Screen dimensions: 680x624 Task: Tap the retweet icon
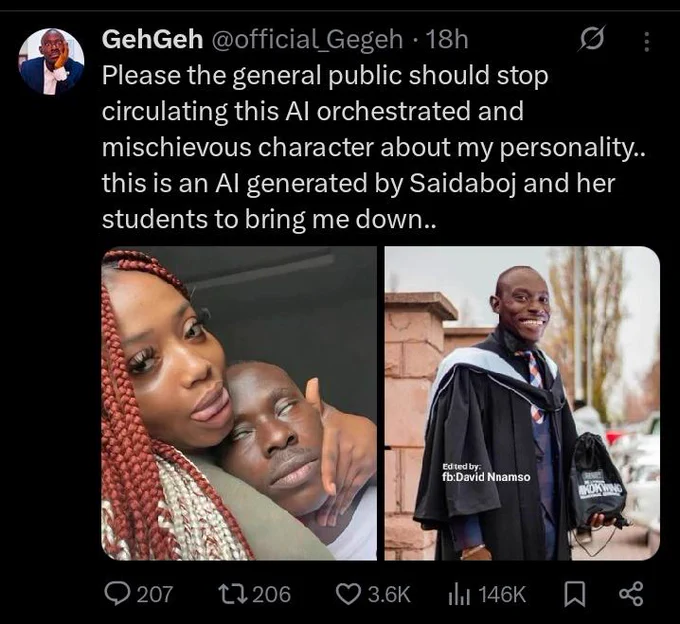point(232,594)
